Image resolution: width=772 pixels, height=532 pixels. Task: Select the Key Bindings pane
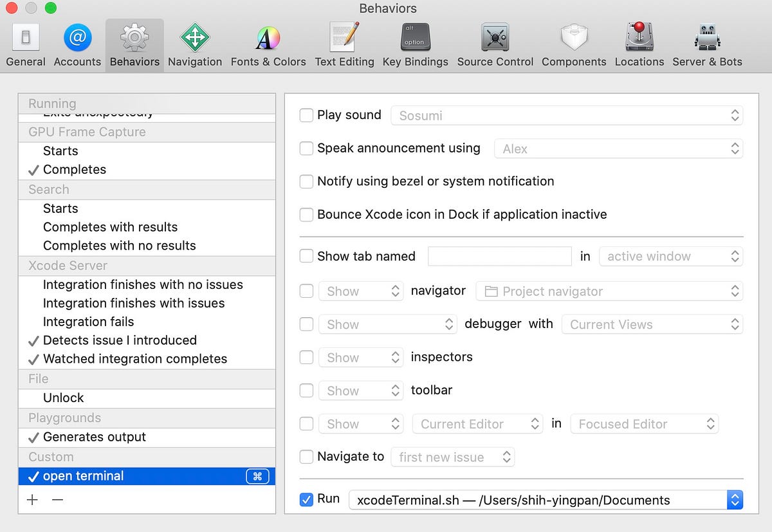pyautogui.click(x=415, y=42)
